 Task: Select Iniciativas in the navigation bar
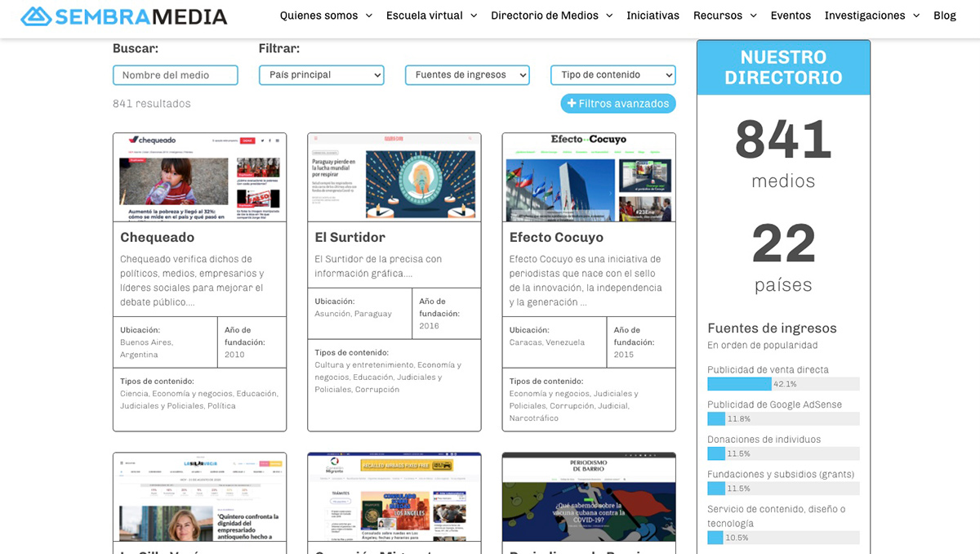(x=653, y=16)
